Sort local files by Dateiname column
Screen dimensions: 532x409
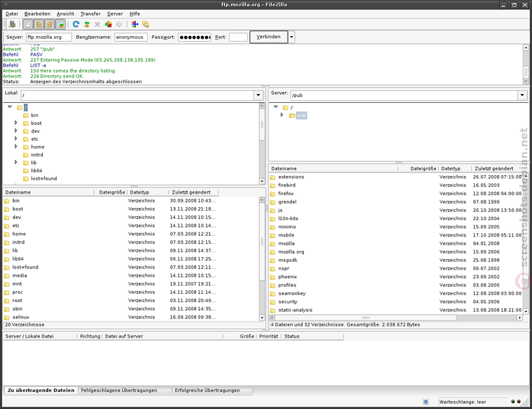point(48,192)
